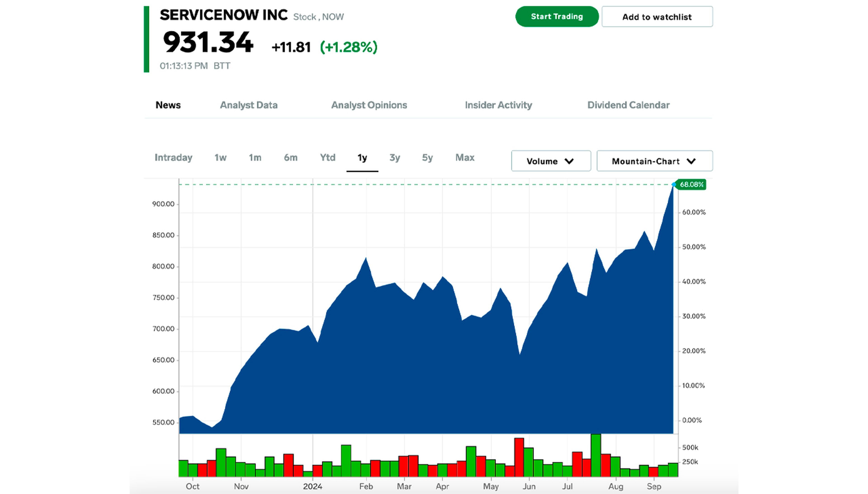Select the Intraday chart range
The image size is (868, 494).
(173, 157)
